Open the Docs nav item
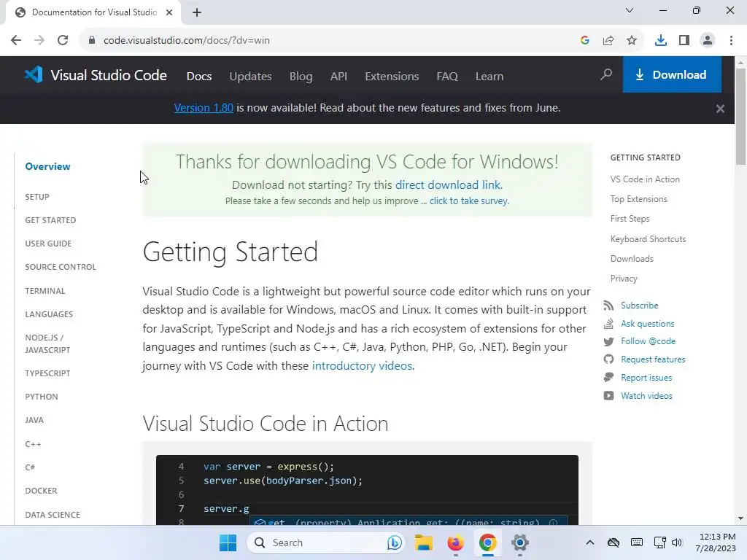 (x=199, y=76)
